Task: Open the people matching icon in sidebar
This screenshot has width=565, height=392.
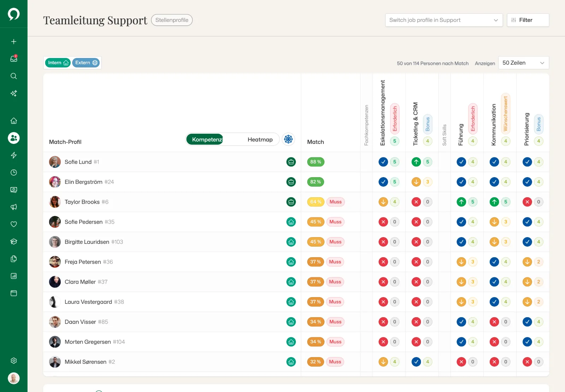Action: coord(14,138)
